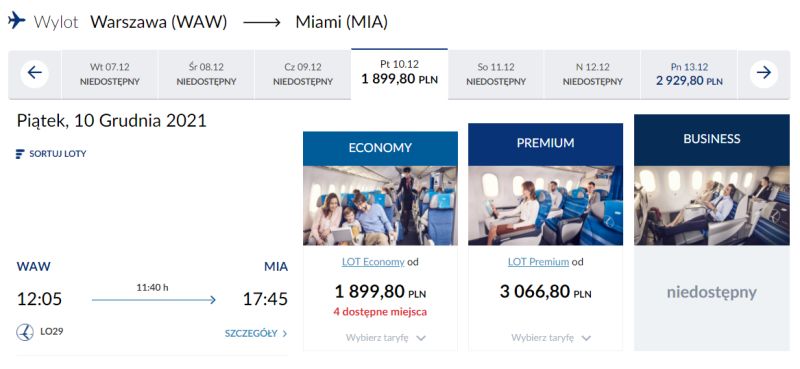
Task: Click SORTUJ LOTY to sort flights
Action: [x=58, y=154]
